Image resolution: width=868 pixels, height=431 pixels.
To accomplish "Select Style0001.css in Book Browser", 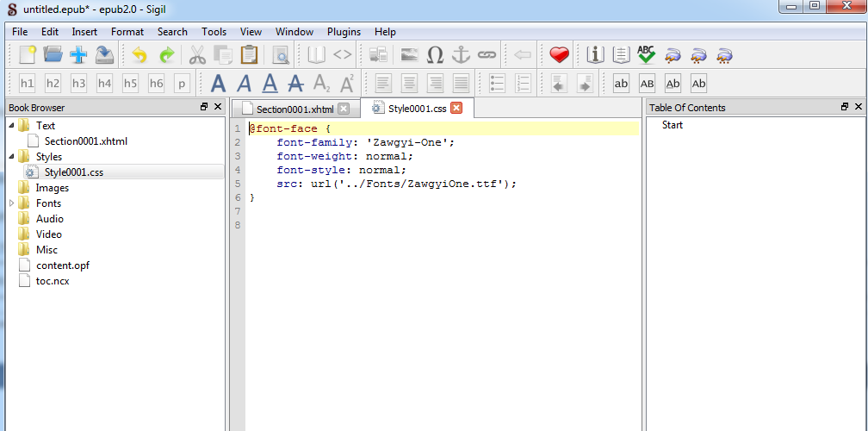I will click(x=74, y=172).
